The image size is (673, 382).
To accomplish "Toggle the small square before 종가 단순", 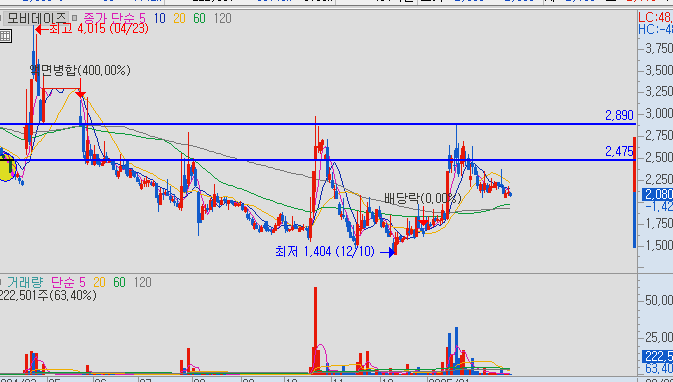I will tap(74, 18).
